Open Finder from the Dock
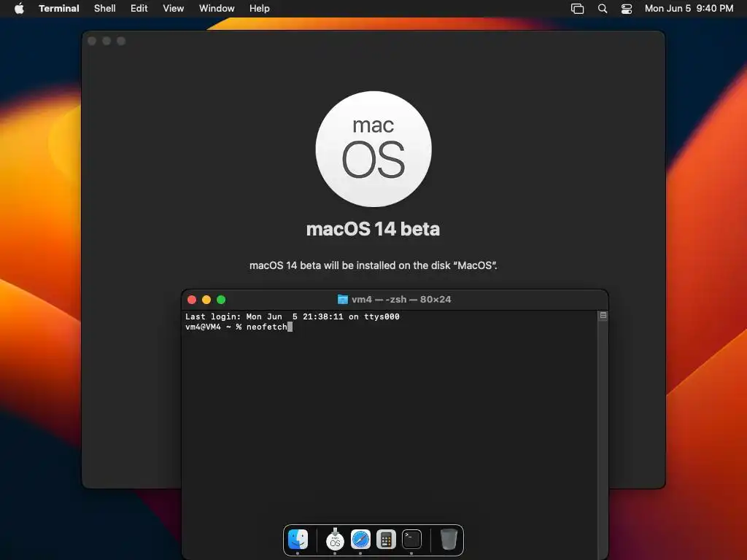 pos(298,540)
